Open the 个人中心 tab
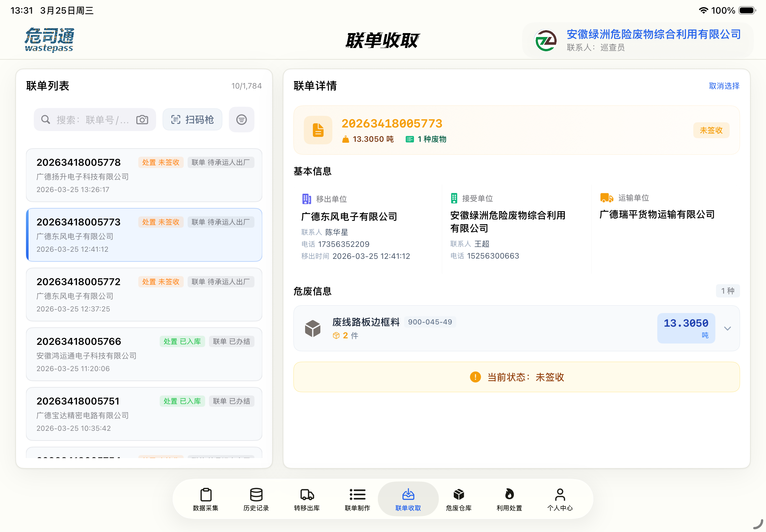Screen dimensions: 766x532 coord(560,499)
